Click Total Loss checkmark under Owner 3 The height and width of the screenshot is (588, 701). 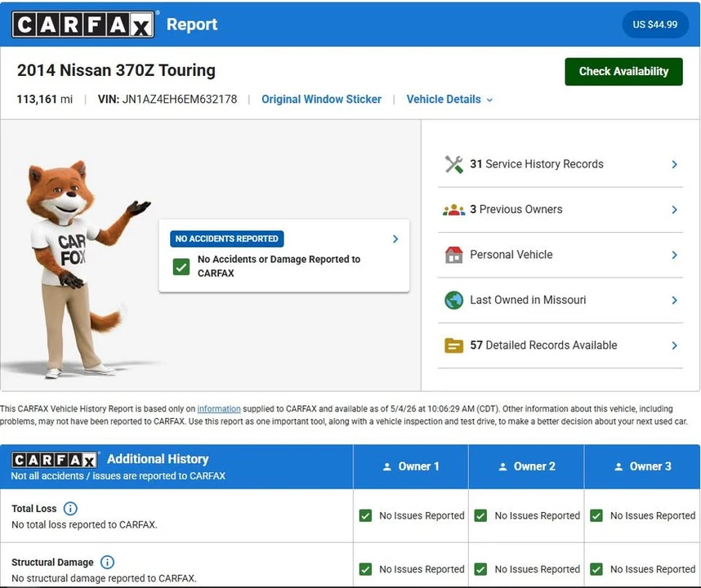[596, 515]
